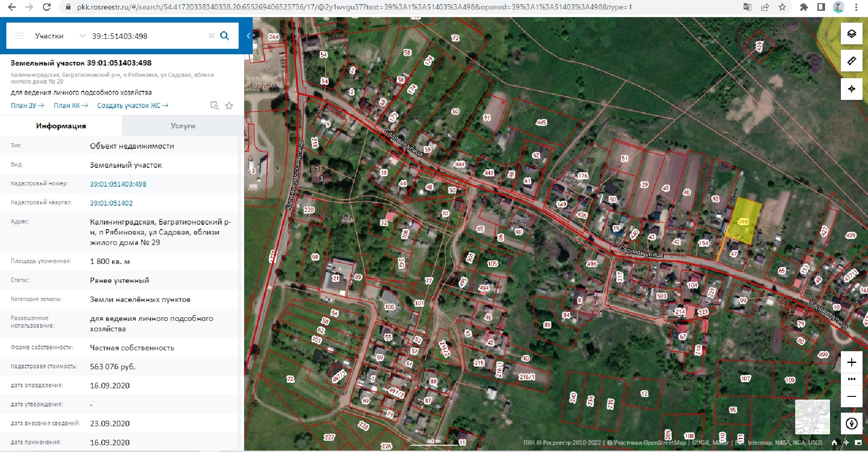Go back to the previous browser page
Image resolution: width=868 pixels, height=452 pixels.
pos(12,7)
